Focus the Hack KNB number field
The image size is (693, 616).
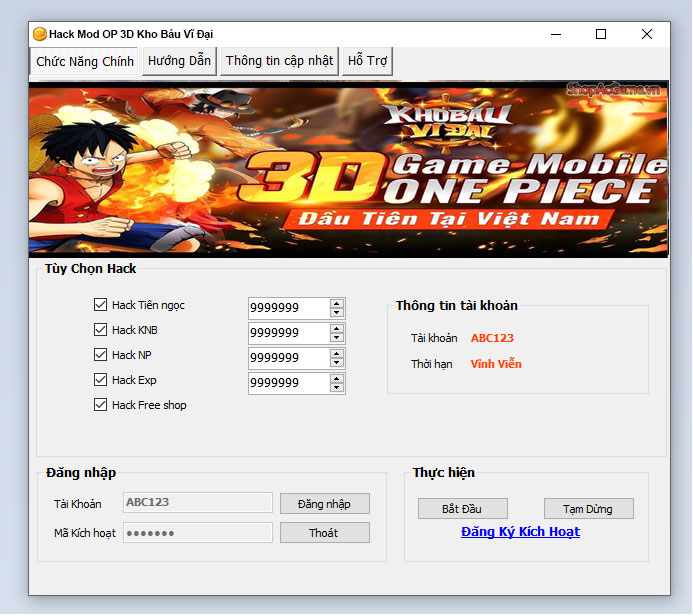[289, 333]
